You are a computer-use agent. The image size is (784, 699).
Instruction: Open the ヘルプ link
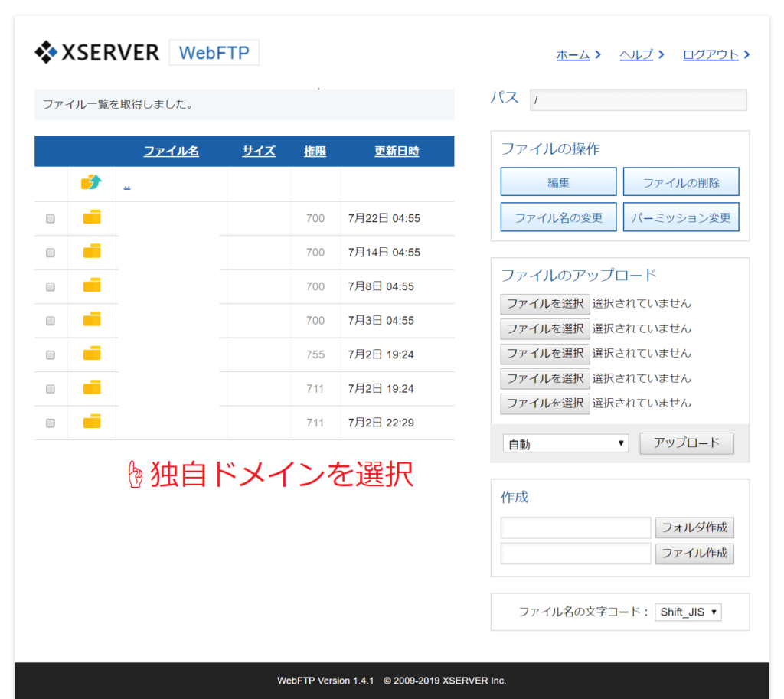pyautogui.click(x=636, y=54)
